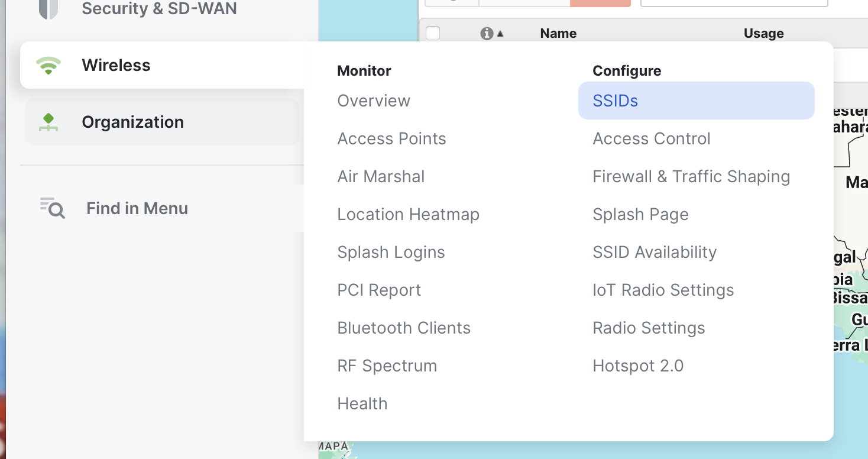
Task: Open RF Spectrum monitor page
Action: tap(387, 366)
